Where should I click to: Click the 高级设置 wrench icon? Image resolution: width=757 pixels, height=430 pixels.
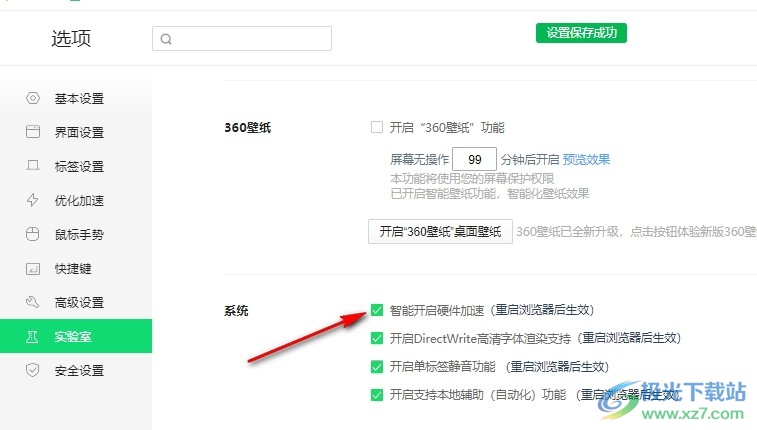point(32,302)
